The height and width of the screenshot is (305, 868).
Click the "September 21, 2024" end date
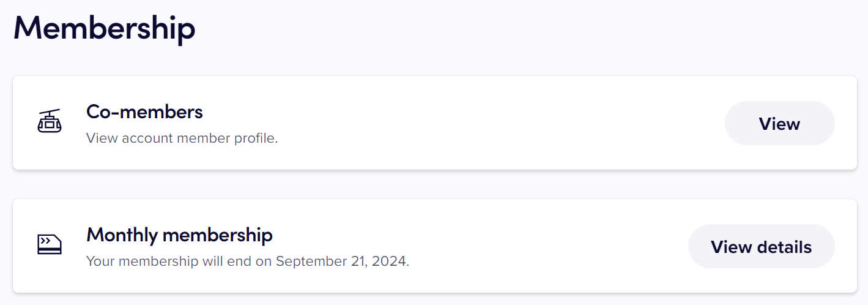tap(341, 262)
